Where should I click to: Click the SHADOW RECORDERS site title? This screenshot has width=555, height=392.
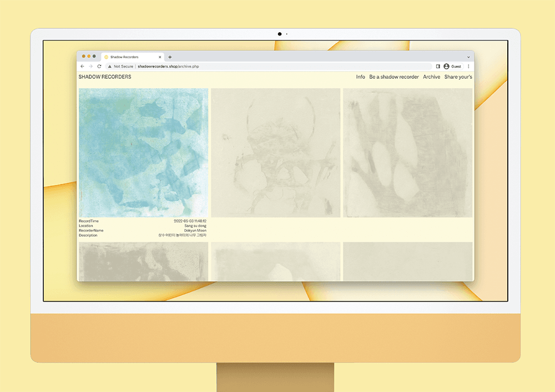(105, 77)
